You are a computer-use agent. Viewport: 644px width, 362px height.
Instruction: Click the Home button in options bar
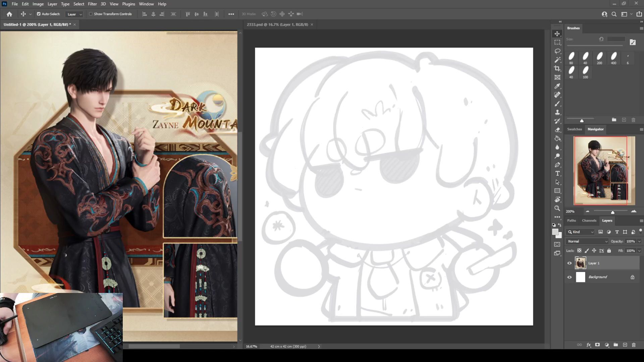[9, 14]
